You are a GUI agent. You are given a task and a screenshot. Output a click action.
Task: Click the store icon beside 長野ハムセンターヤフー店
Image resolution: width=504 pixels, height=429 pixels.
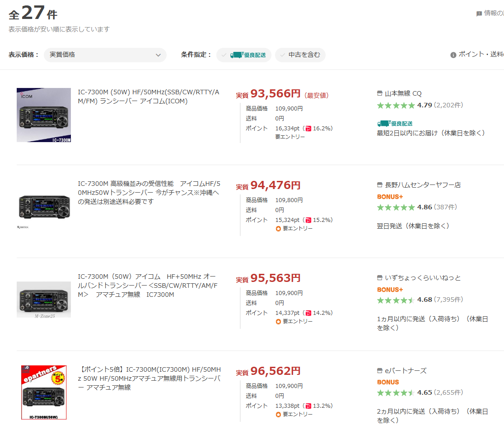pos(380,185)
